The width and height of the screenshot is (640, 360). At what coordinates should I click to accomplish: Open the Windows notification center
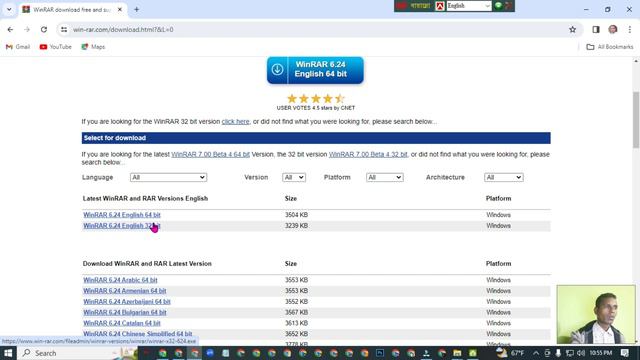[625, 353]
